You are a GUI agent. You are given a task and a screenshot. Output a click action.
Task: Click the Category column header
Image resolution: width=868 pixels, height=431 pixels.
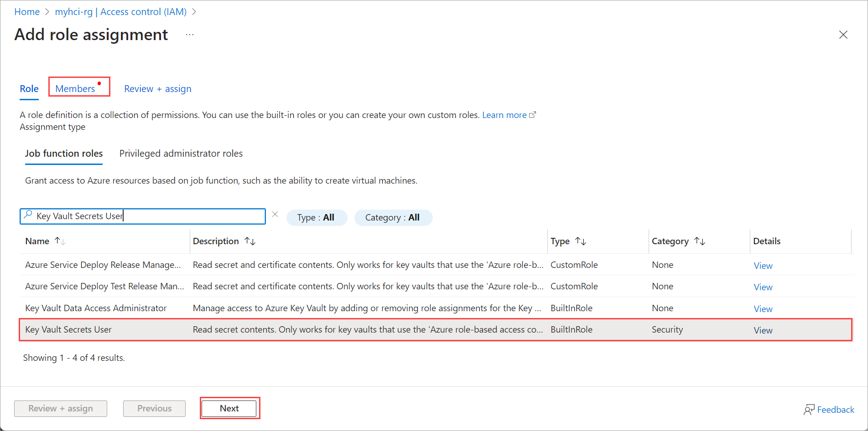670,241
